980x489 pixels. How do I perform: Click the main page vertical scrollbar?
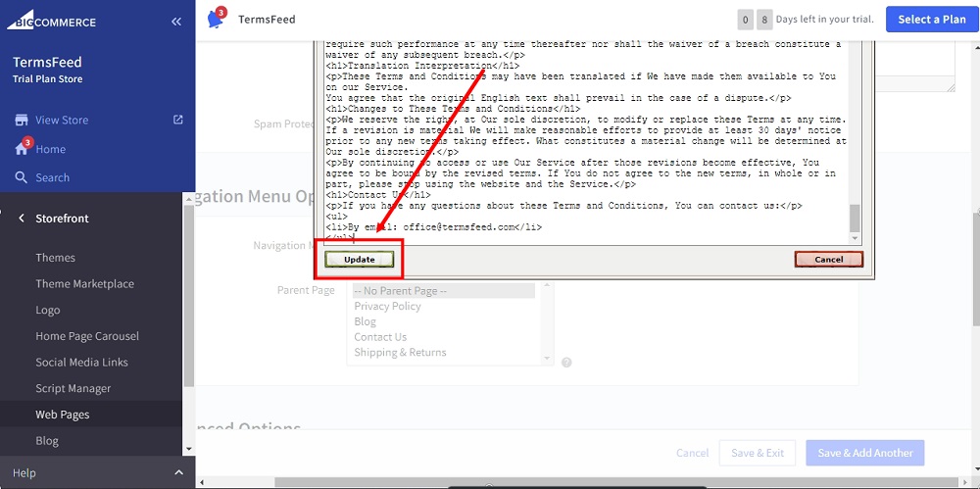tap(975, 269)
